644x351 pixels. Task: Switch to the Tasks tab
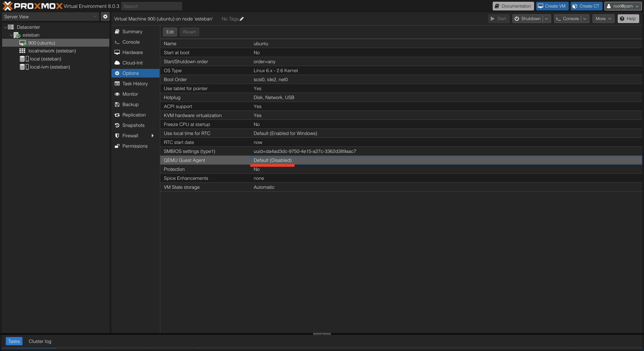14,341
